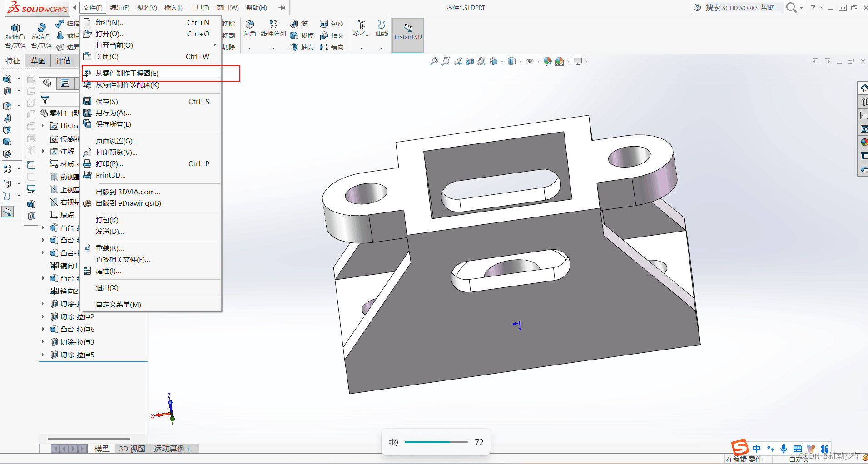This screenshot has width=868, height=464.
Task: Adjust the volume slider bar
Action: 436,442
